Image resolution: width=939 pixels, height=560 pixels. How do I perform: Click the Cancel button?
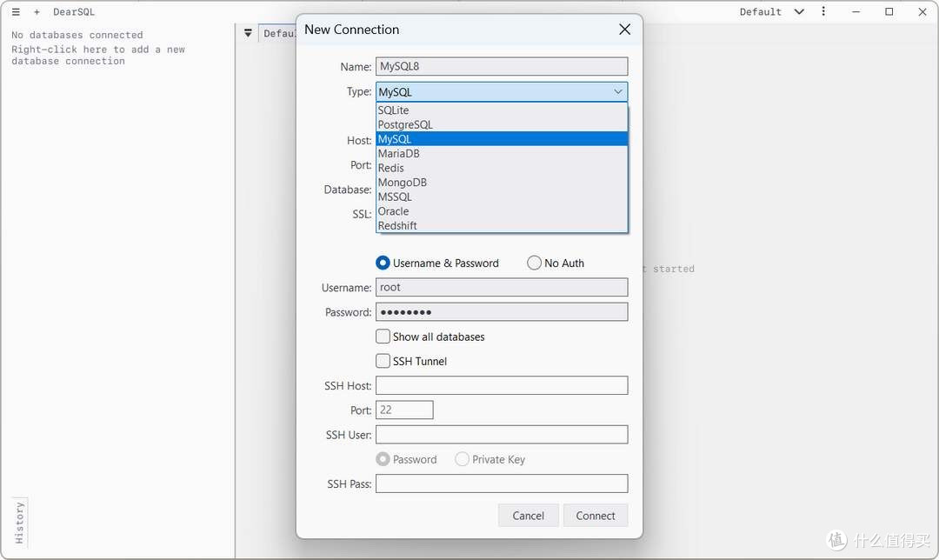(529, 516)
